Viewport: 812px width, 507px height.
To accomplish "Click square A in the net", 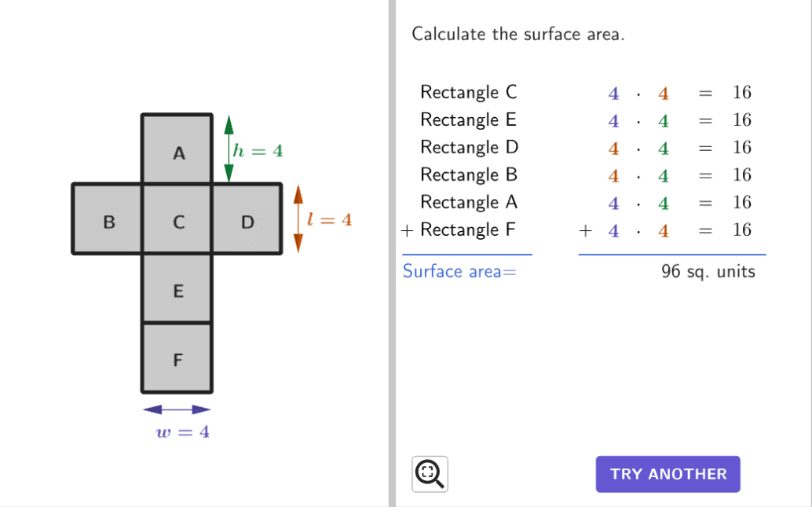I will pyautogui.click(x=177, y=149).
